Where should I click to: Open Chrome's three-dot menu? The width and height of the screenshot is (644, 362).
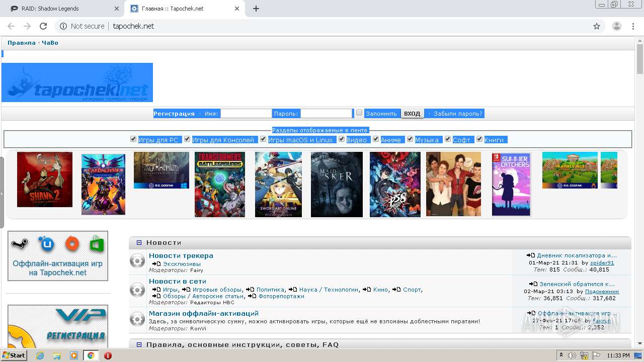click(633, 26)
